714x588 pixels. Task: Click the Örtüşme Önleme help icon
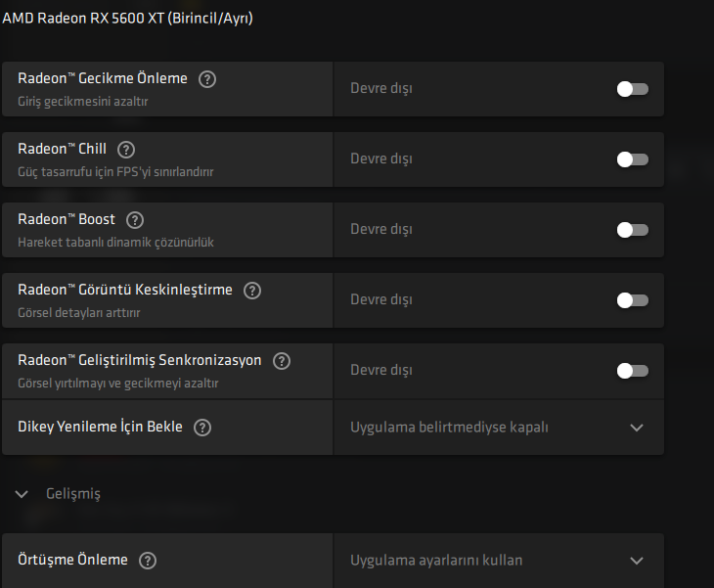click(x=148, y=561)
